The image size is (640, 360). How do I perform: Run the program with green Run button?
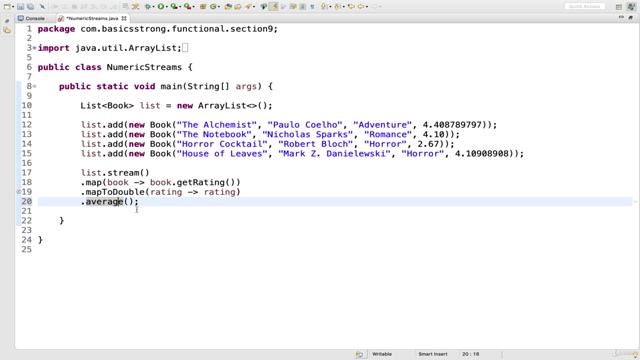pyautogui.click(x=161, y=7)
